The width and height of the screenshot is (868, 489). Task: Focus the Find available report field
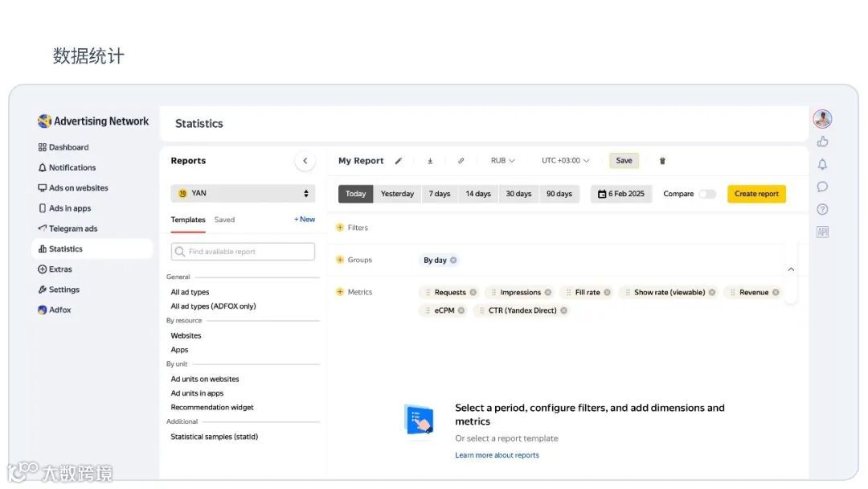243,252
